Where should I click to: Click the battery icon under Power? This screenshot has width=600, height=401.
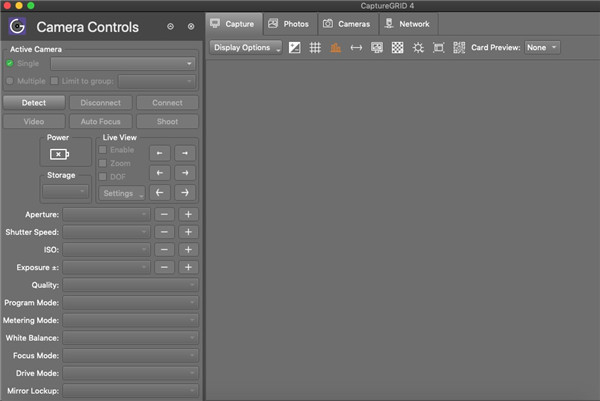point(59,154)
